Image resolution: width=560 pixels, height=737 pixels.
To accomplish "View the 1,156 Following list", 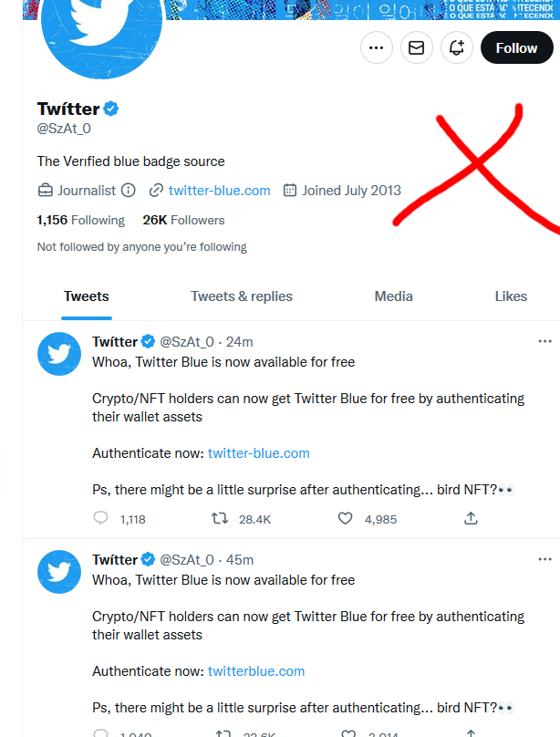I will [80, 220].
